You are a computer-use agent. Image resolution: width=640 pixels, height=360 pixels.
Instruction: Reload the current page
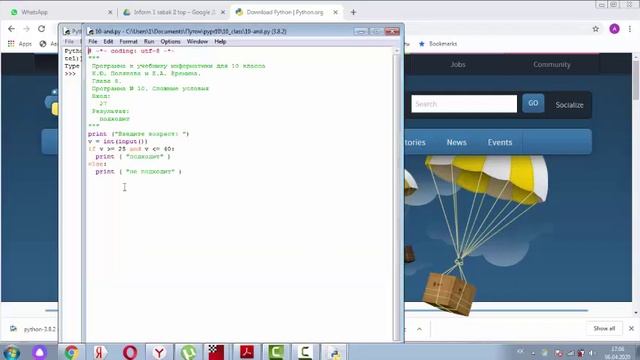point(42,29)
